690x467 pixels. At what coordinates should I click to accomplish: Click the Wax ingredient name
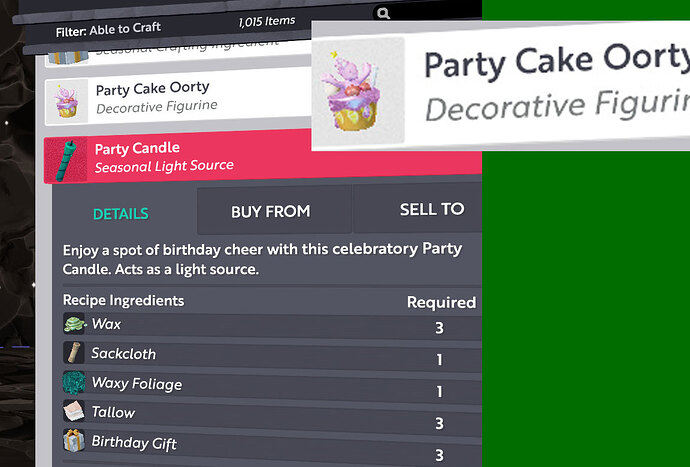coord(106,324)
